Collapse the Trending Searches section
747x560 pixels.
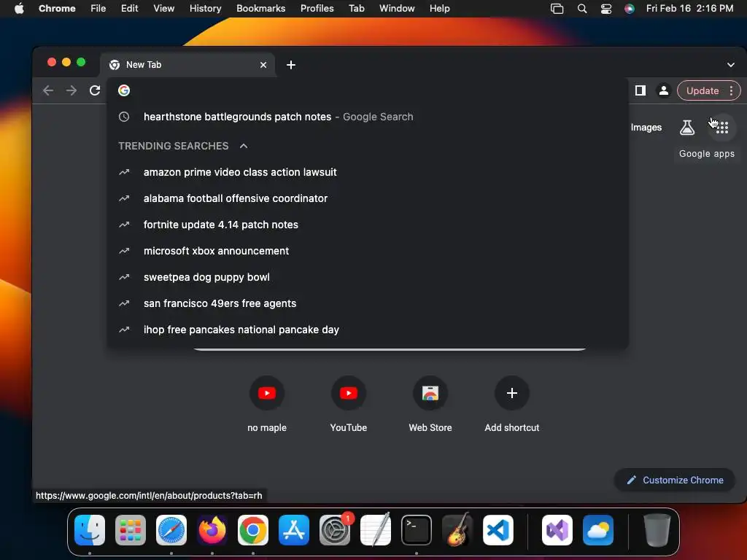pyautogui.click(x=244, y=146)
